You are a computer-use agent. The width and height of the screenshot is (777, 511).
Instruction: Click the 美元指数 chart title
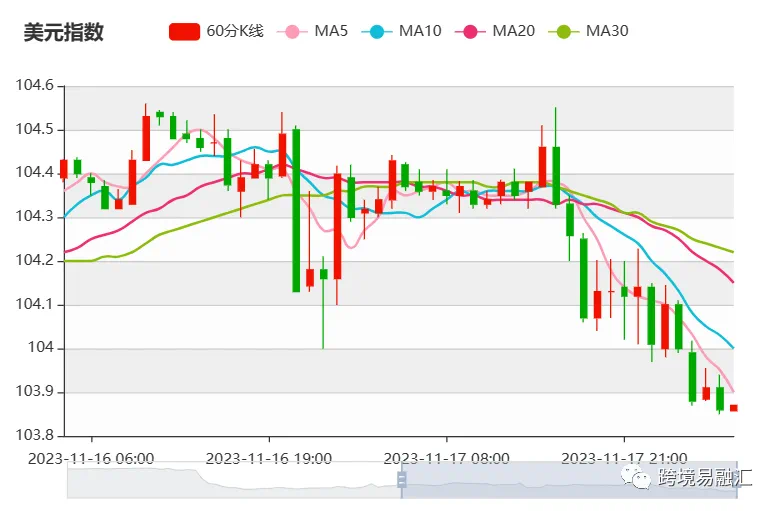63,32
